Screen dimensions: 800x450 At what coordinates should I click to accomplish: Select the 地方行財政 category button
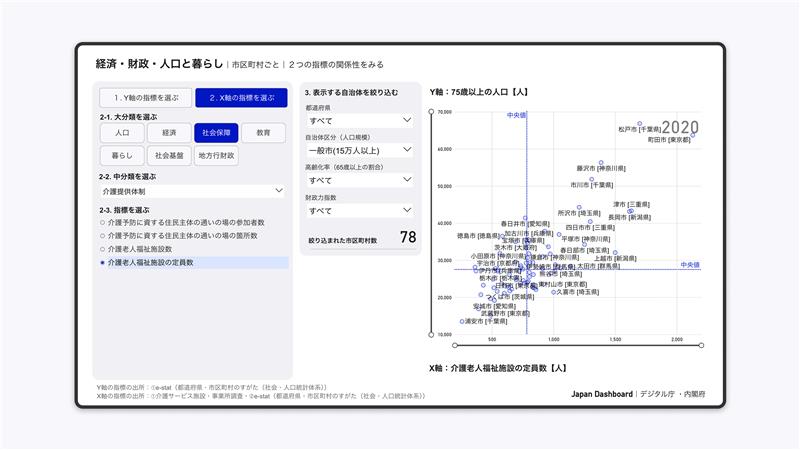click(216, 156)
